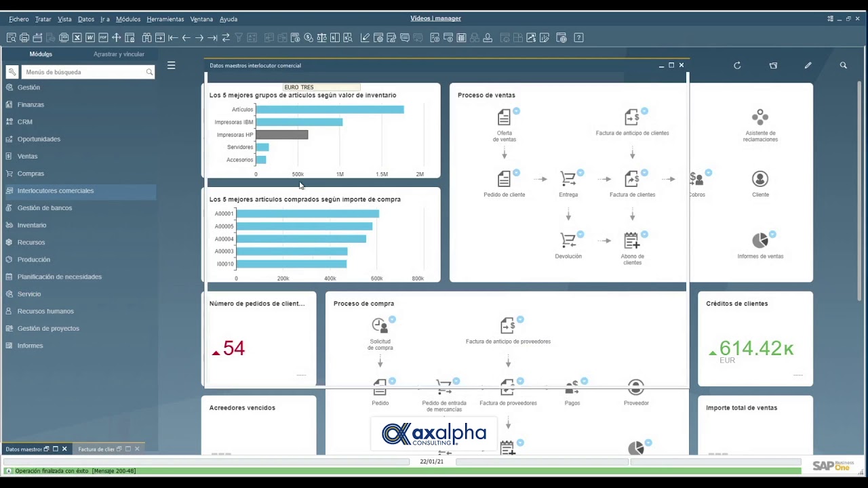The height and width of the screenshot is (488, 868).
Task: Switch to the Módulos tab
Action: click(41, 54)
